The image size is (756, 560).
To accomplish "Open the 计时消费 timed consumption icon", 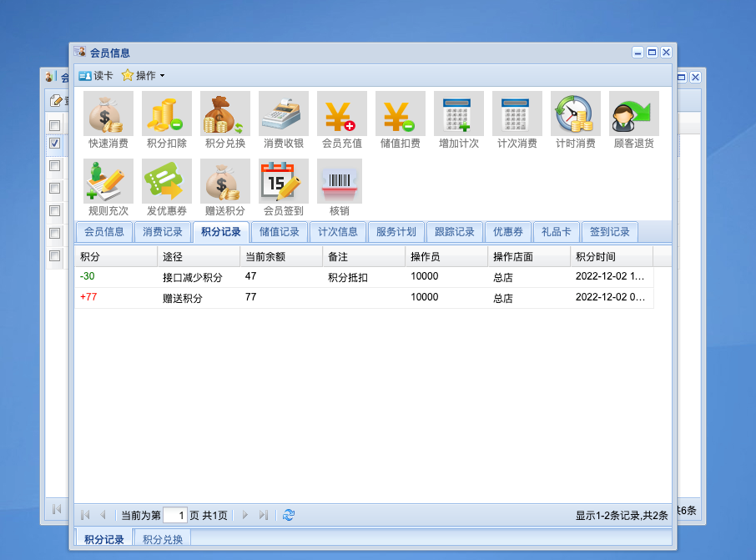I will pos(575,114).
